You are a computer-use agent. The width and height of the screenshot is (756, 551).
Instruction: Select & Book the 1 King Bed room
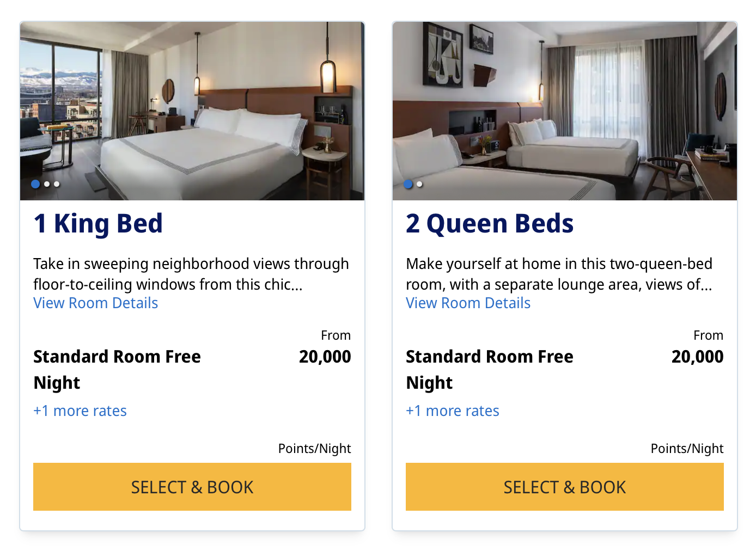(192, 487)
